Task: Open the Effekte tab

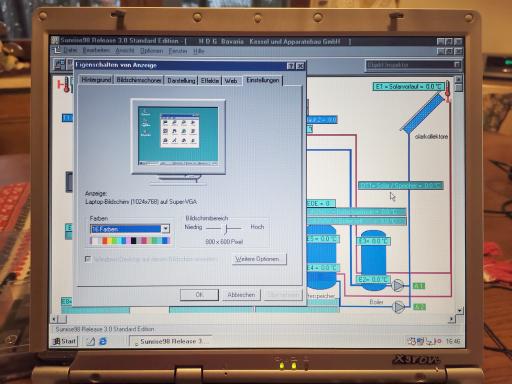Action: (210, 81)
